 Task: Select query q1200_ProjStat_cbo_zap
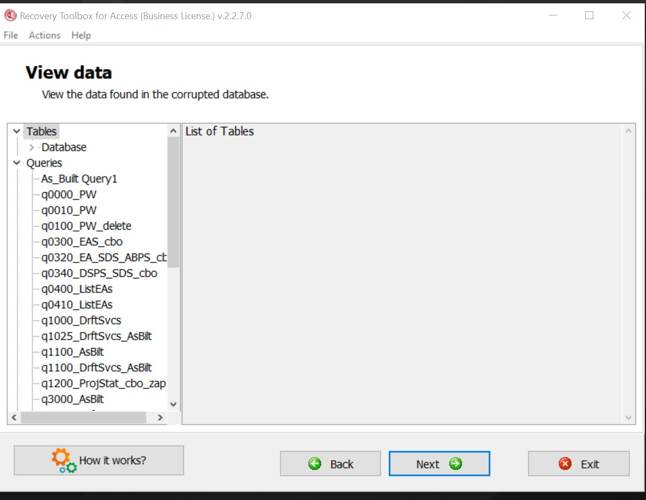[103, 383]
